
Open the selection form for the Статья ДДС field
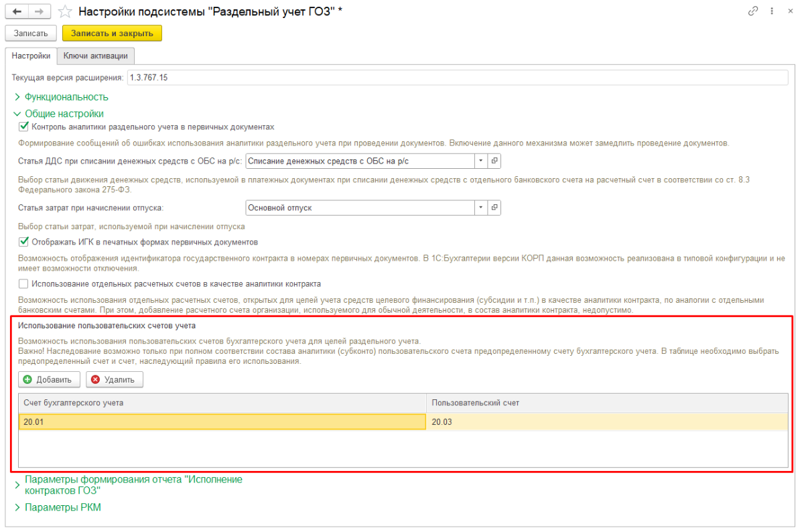pos(494,161)
